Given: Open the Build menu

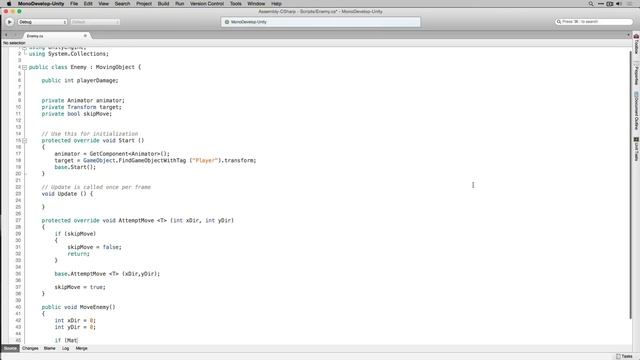Looking at the screenshot, I should (x=163, y=4).
